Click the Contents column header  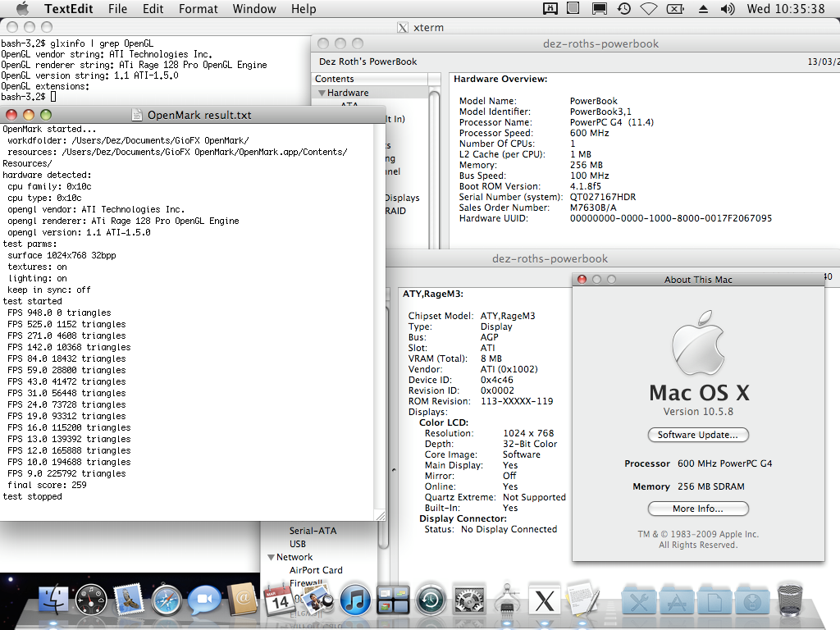click(x=371, y=79)
